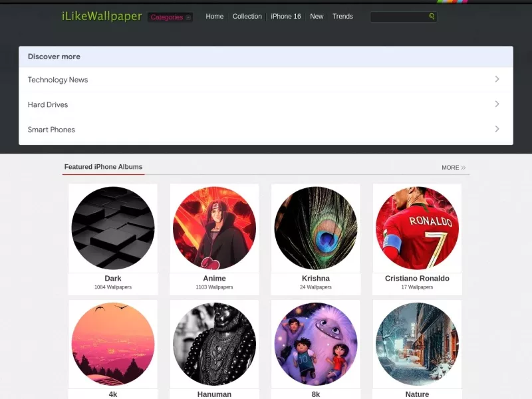Expand the Hard Drives chevron
The height and width of the screenshot is (399, 532).
click(497, 104)
